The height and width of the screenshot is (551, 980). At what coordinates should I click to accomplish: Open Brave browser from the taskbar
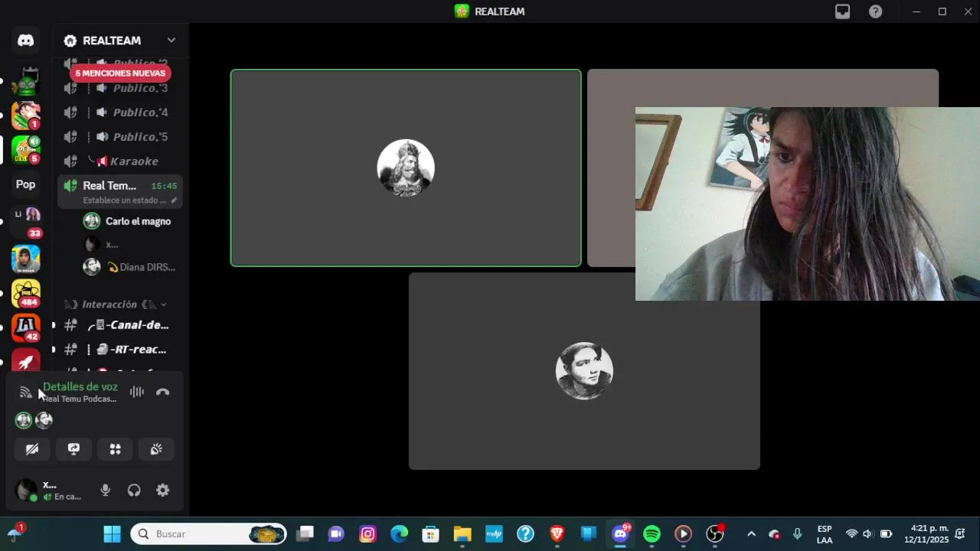coord(557,534)
